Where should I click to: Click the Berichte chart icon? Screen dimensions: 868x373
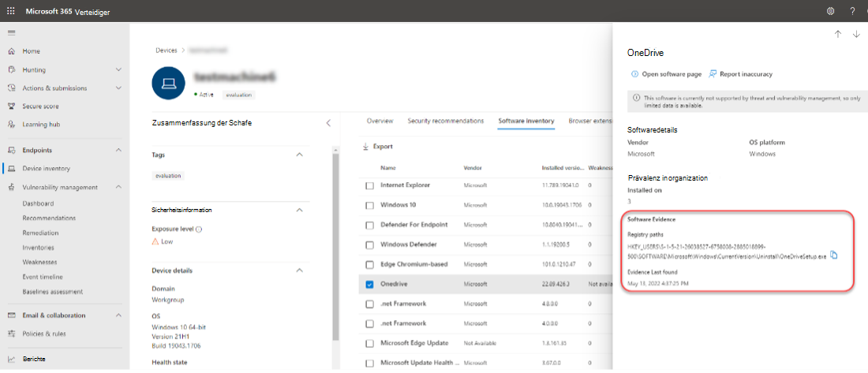11,359
